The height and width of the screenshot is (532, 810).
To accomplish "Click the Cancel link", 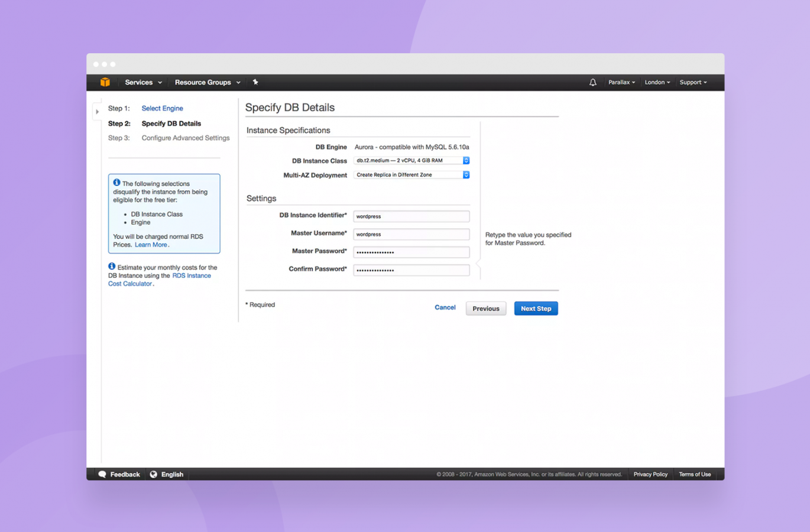I will (x=445, y=307).
